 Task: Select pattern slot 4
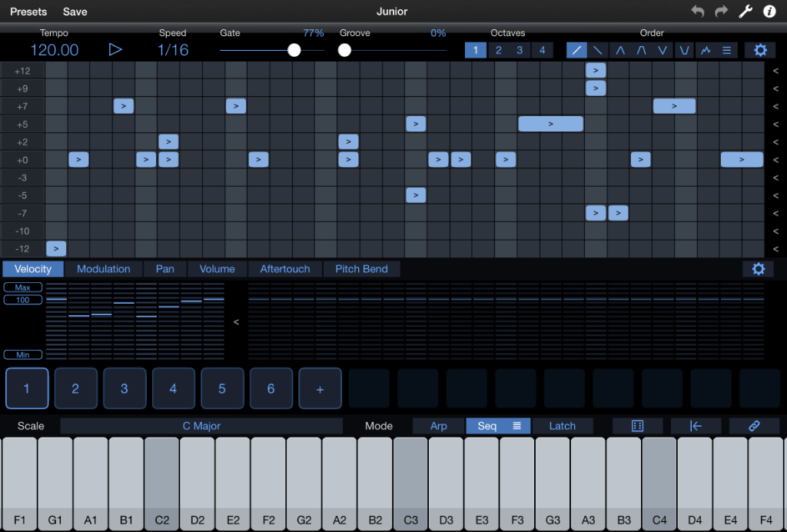click(173, 388)
